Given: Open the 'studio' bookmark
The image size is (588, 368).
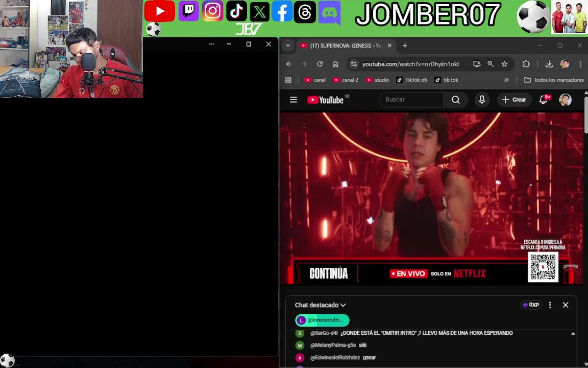Looking at the screenshot, I should 377,80.
